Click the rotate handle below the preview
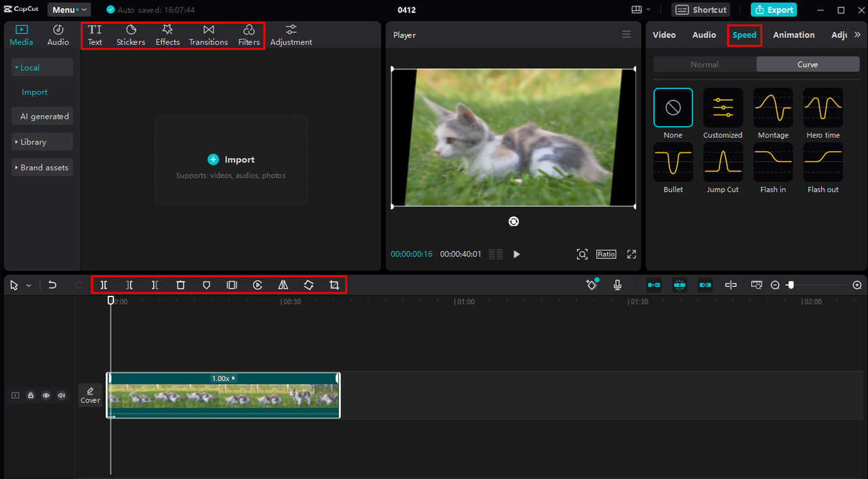The width and height of the screenshot is (868, 479). point(513,221)
